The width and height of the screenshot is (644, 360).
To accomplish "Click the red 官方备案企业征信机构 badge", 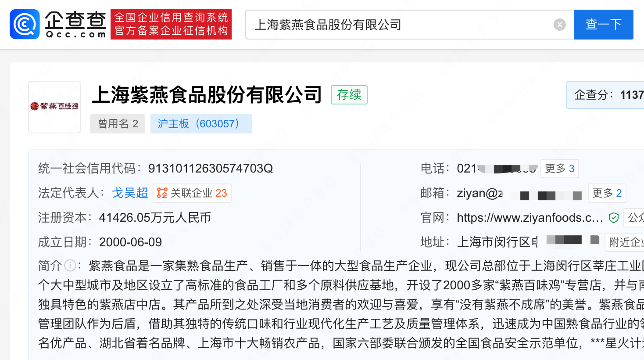I will (171, 24).
